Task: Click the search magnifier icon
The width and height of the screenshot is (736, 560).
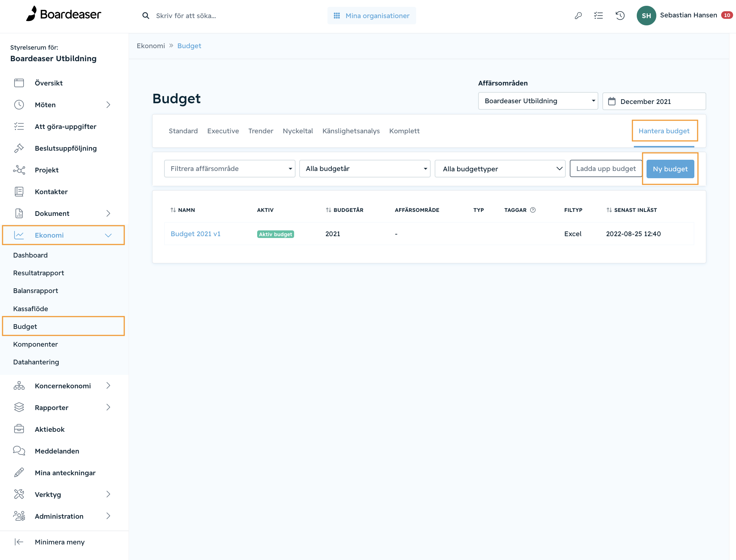Action: (x=146, y=16)
